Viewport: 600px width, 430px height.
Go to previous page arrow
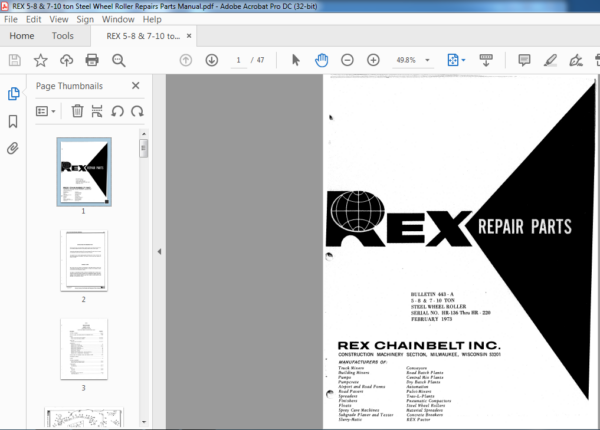186,60
